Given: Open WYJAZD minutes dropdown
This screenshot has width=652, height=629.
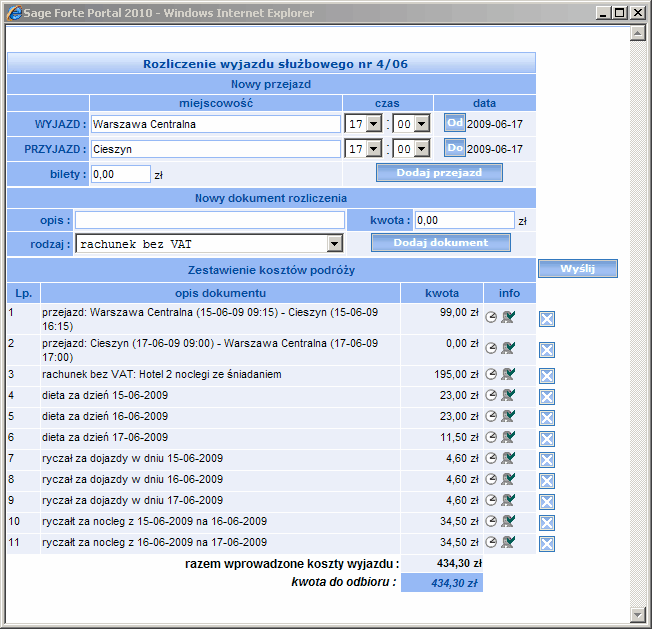Looking at the screenshot, I should 422,124.
